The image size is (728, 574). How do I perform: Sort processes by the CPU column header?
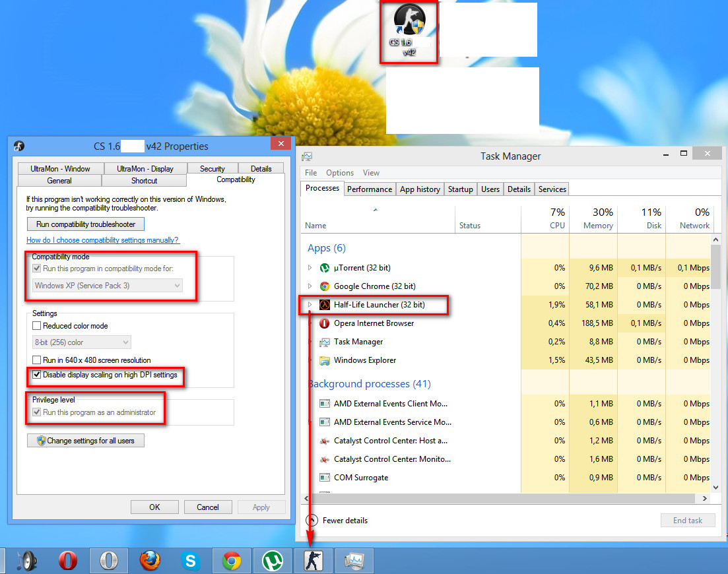(546, 218)
